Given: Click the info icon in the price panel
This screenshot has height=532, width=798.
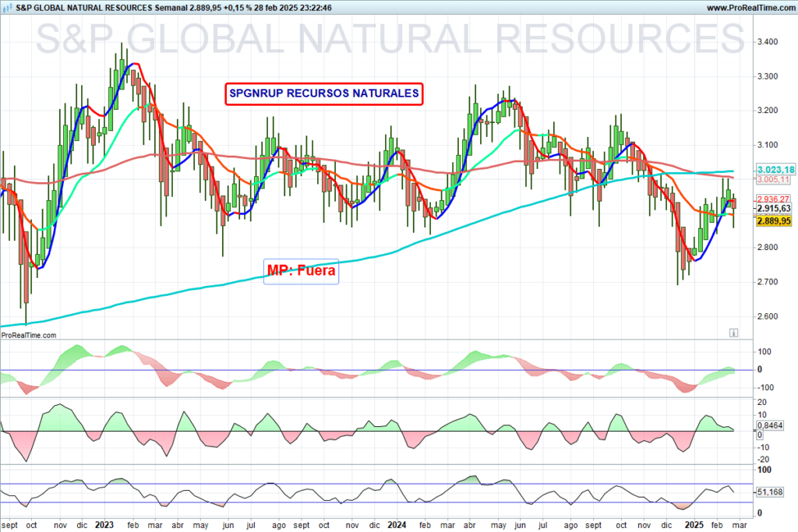Looking at the screenshot, I should click(733, 333).
